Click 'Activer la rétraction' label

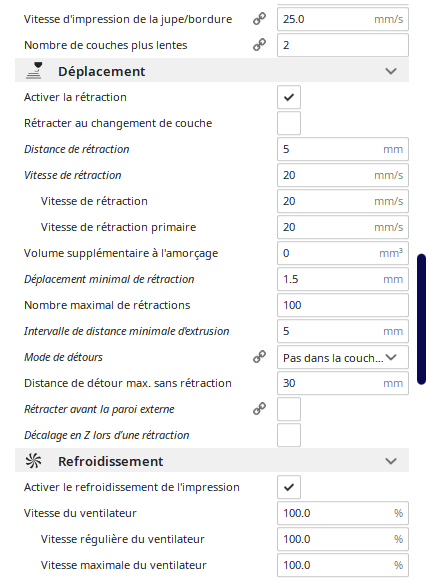point(75,97)
